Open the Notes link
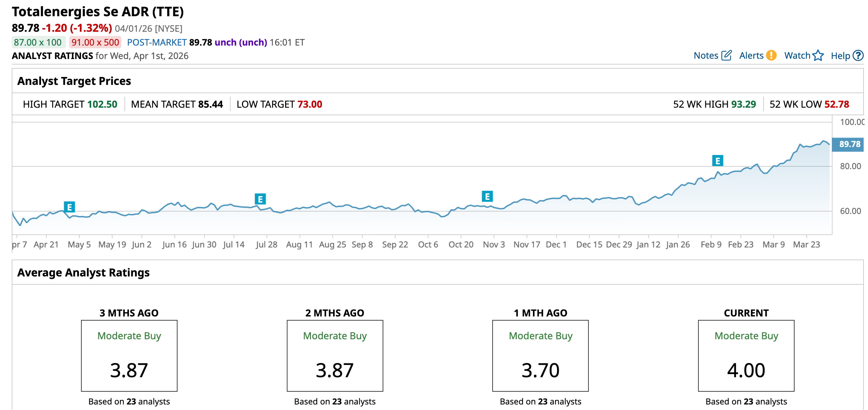Image resolution: width=868 pixels, height=410 pixels. pos(706,56)
